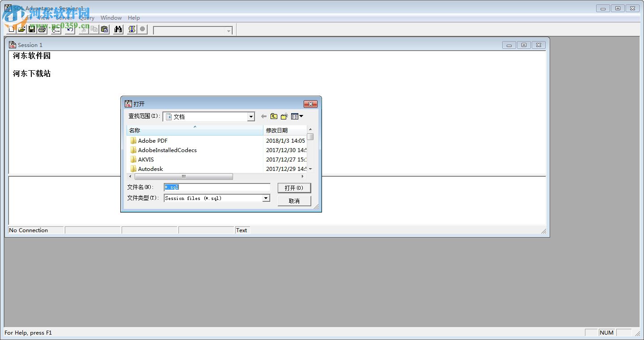Click the Copy icon in the toolbar

coord(94,29)
